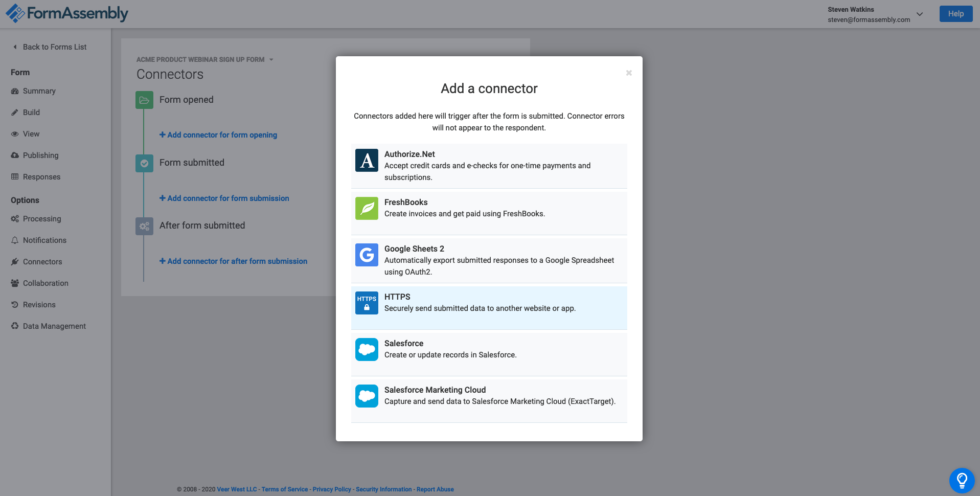Click the Help button
Screen dimensions: 980x496
(x=955, y=14)
